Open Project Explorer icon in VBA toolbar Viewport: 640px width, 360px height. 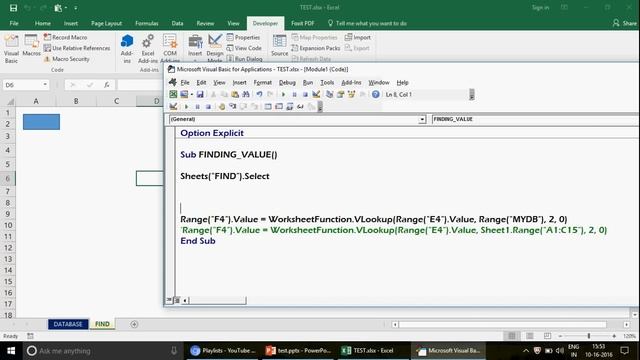coord(329,94)
